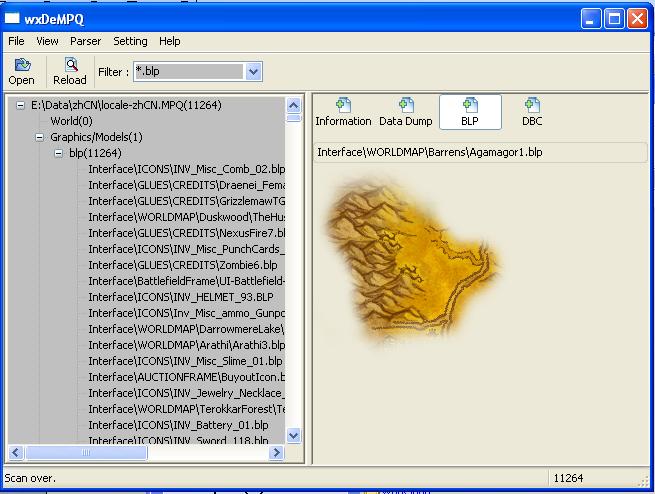Collapse the blp(11264) node
655x494 pixels.
58,153
